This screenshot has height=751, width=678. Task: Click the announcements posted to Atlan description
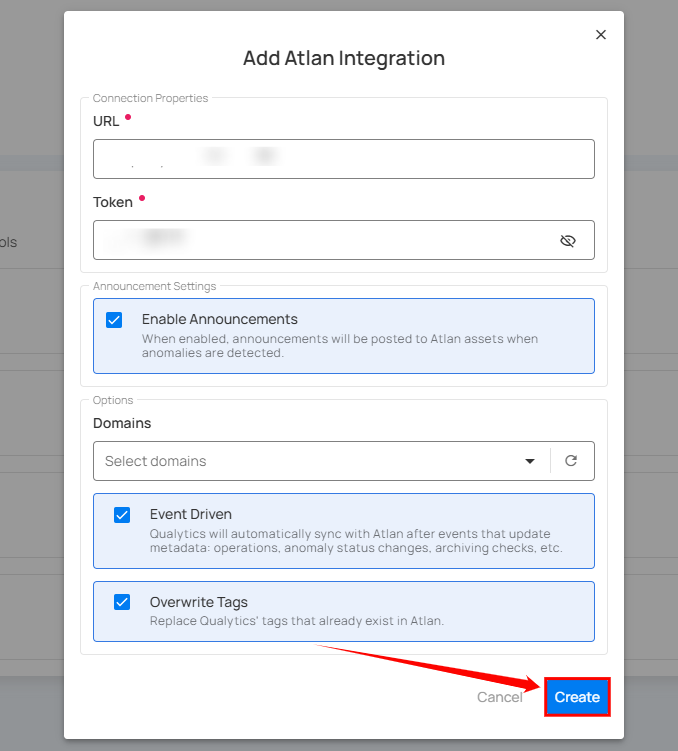(x=340, y=345)
